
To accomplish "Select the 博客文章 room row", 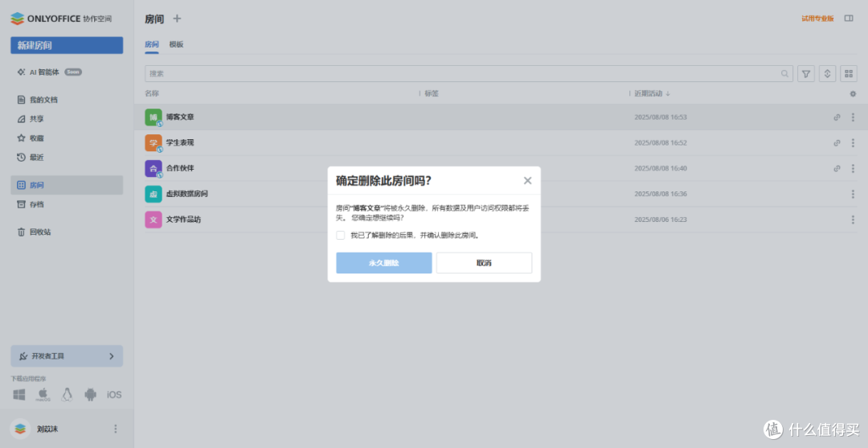I will click(x=501, y=117).
